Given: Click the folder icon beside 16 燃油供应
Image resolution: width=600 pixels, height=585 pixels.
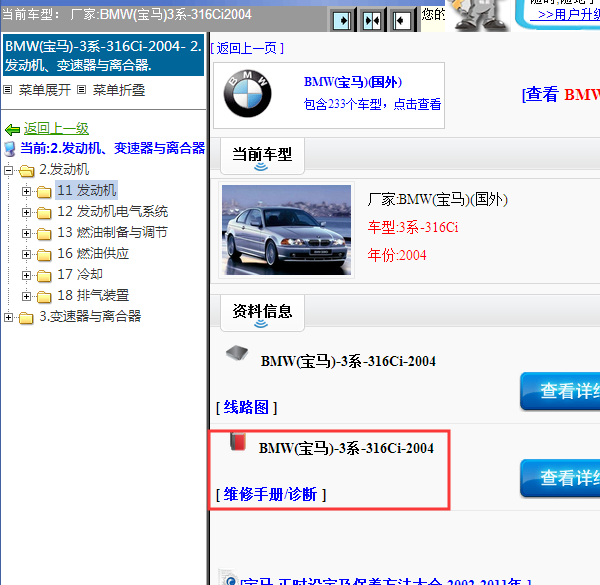Looking at the screenshot, I should (x=44, y=254).
